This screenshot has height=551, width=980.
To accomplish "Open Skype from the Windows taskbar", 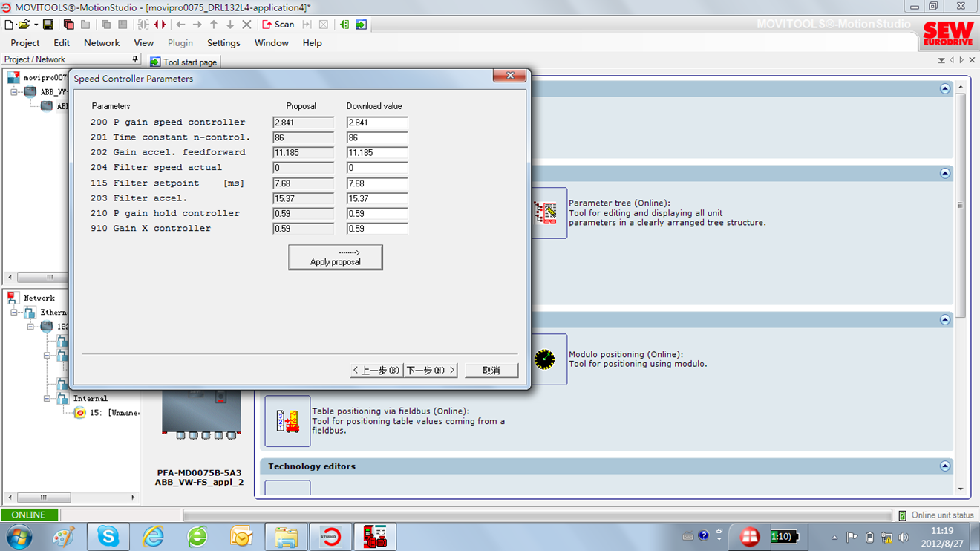I will [x=108, y=536].
